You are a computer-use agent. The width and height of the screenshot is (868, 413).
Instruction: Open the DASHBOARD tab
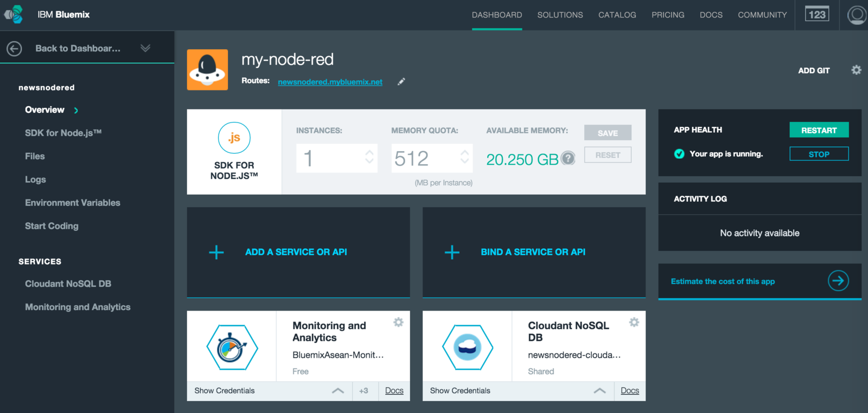tap(497, 15)
